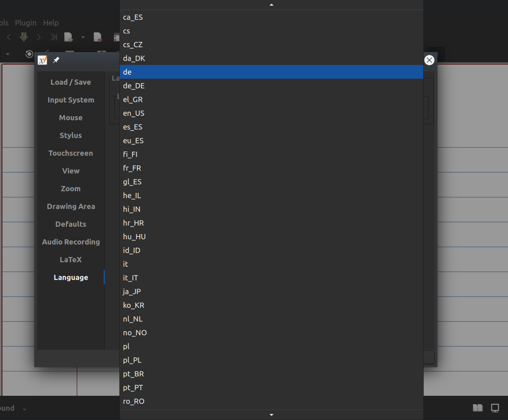Enable presentation mode from the statusbar
Viewport: 508px width, 420px height.
pos(495,408)
